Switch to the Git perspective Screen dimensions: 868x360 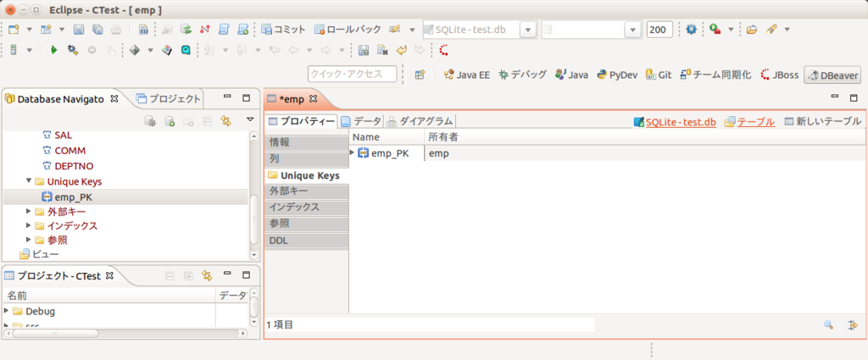click(658, 75)
